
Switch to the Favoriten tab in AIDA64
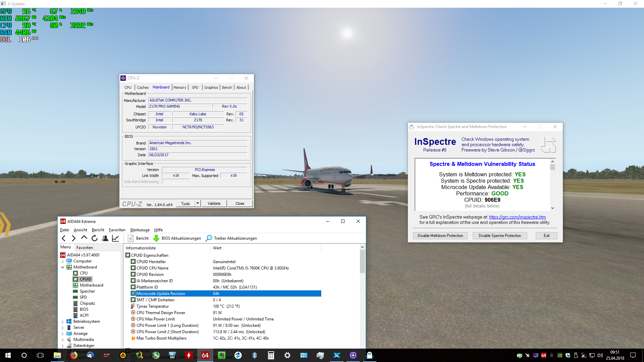pos(85,248)
